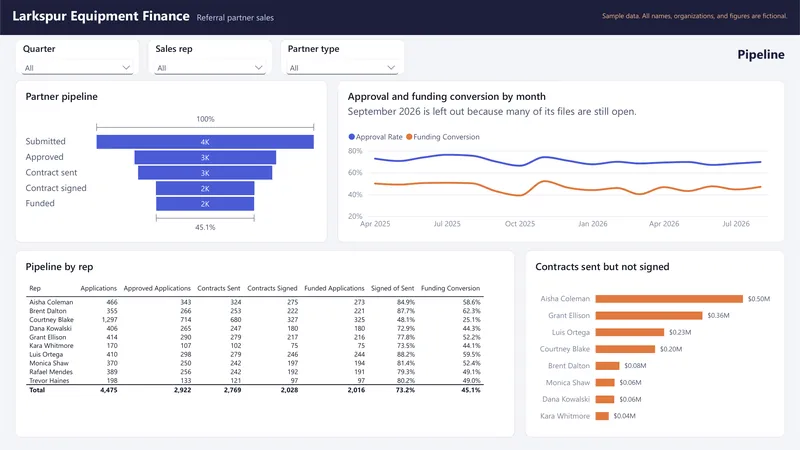Sort table by Rep column header
800x450 pixels.
tap(35, 288)
